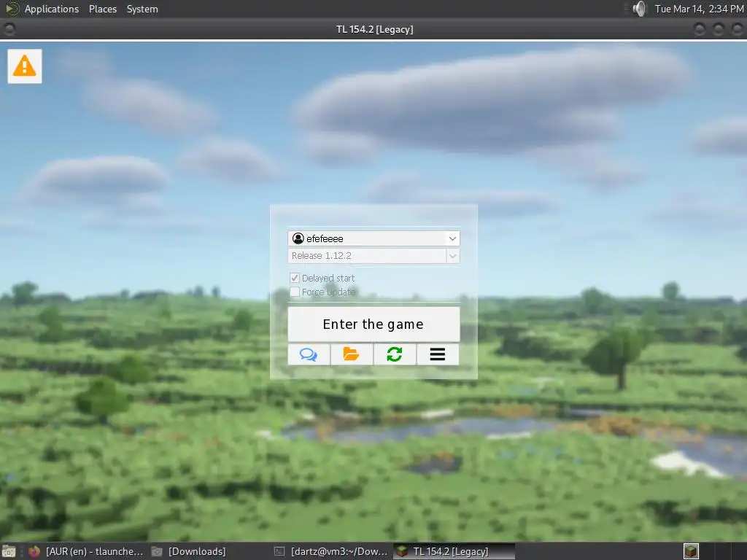Click the Release 1.12.2 version text

tap(322, 256)
